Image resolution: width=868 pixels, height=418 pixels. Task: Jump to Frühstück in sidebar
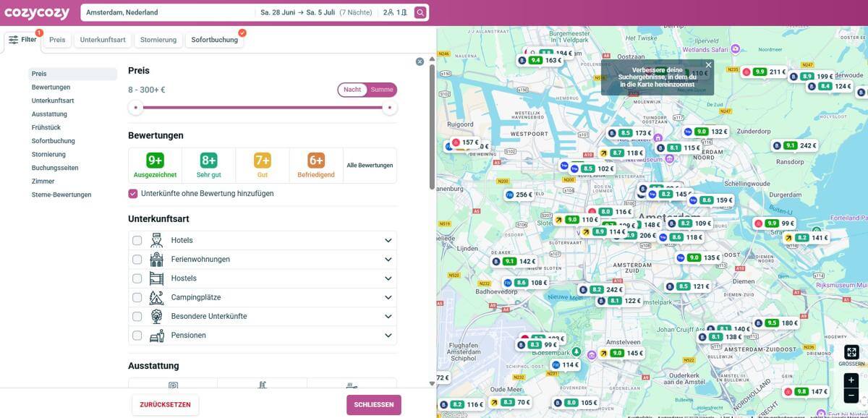(x=46, y=127)
